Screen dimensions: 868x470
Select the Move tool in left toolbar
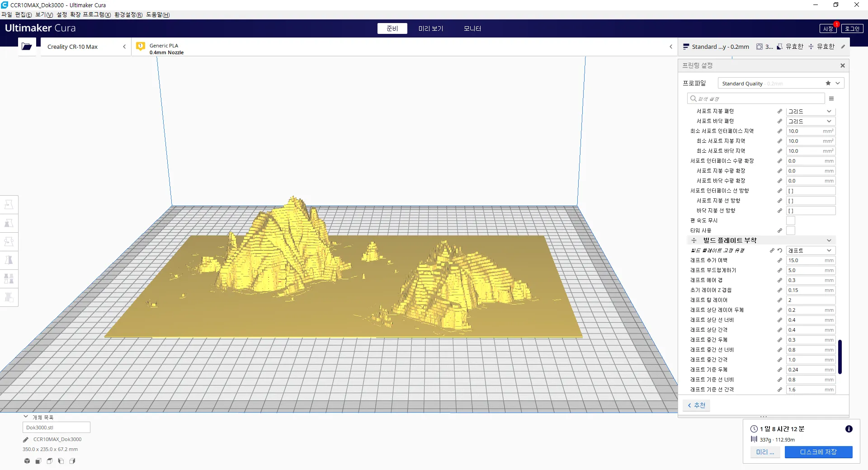pyautogui.click(x=9, y=205)
